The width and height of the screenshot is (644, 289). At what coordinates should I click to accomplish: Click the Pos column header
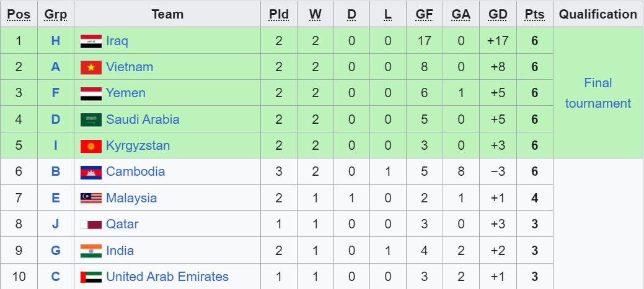click(19, 14)
